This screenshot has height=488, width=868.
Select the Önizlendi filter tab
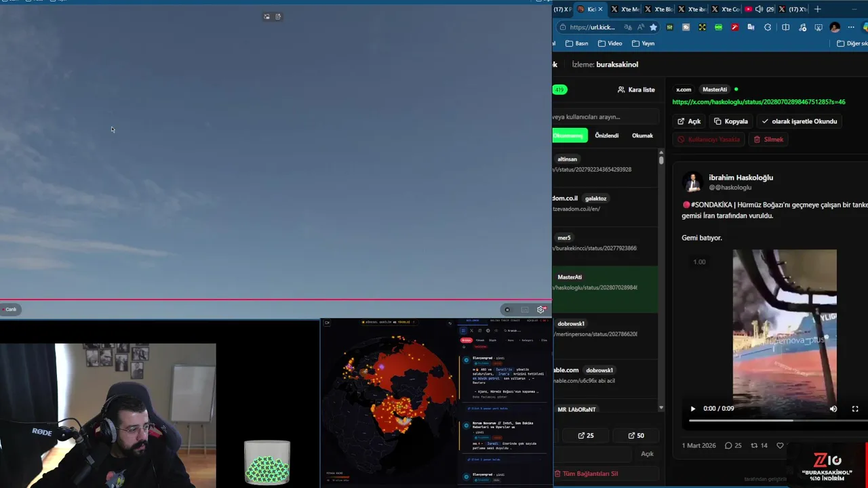[606, 136]
